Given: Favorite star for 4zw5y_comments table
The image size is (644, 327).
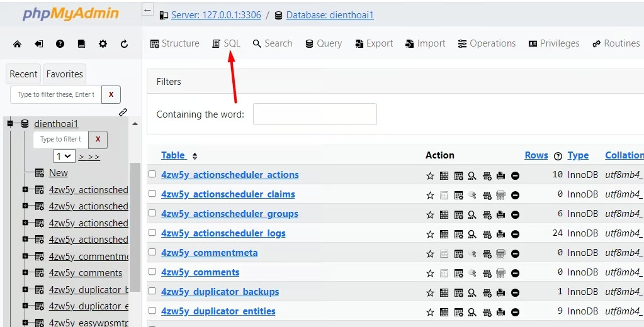Looking at the screenshot, I should (430, 274).
